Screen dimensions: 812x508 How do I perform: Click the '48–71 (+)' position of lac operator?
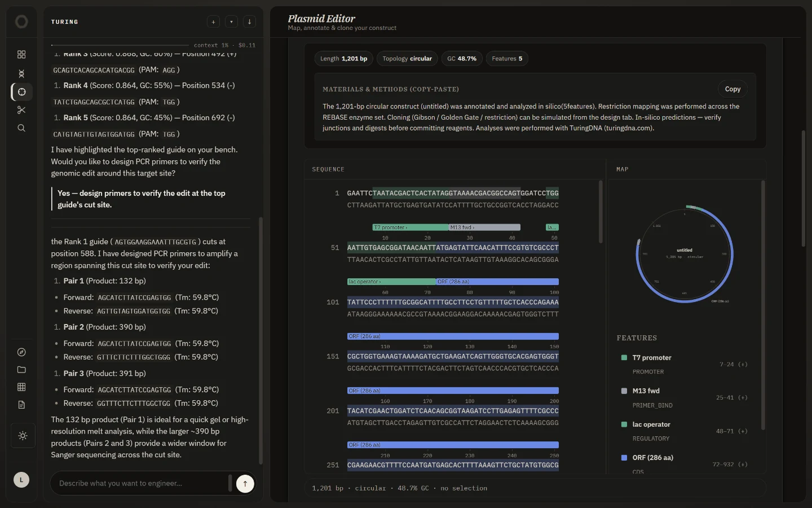(x=731, y=431)
